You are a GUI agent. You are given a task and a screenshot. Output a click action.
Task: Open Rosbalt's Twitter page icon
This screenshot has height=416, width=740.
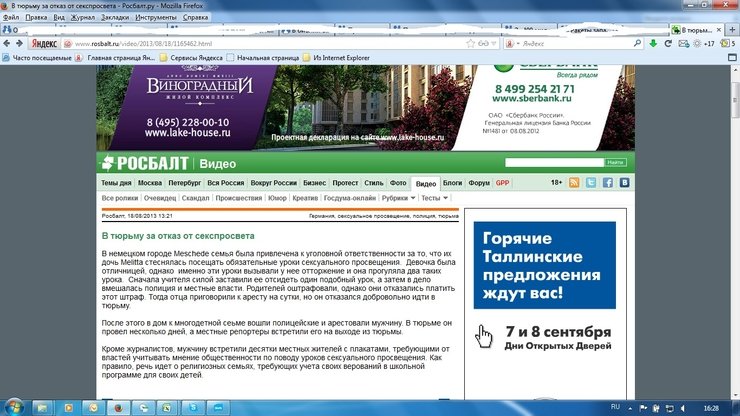[x=591, y=184]
